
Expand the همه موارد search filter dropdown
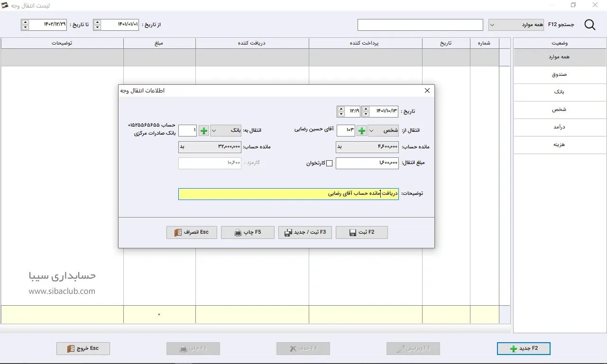click(x=516, y=25)
